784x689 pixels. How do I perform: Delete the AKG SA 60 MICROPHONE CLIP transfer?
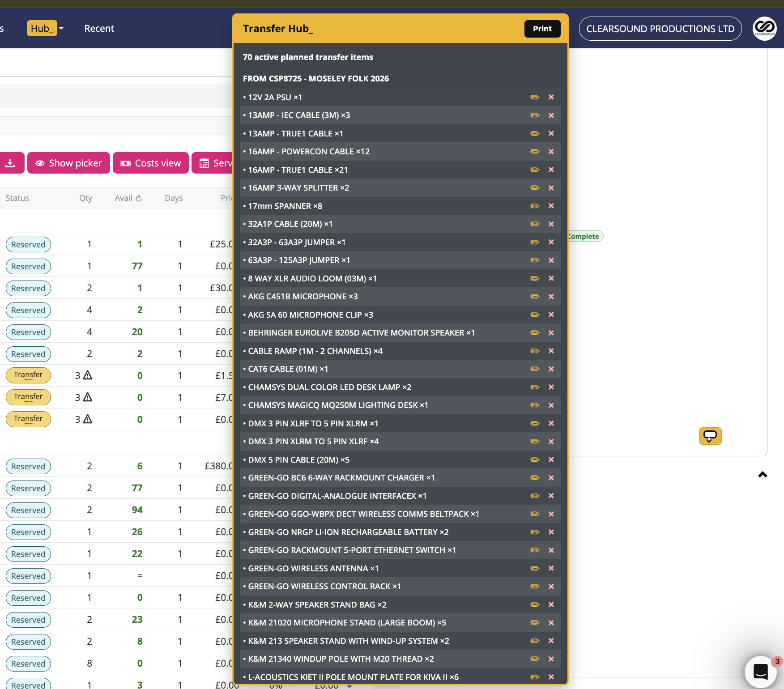pyautogui.click(x=551, y=315)
